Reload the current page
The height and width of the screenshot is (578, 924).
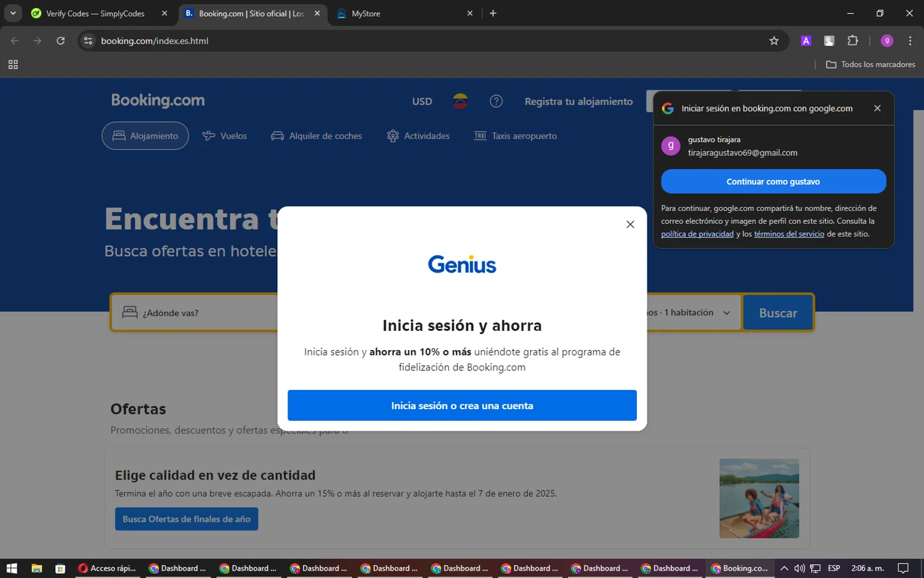point(60,41)
